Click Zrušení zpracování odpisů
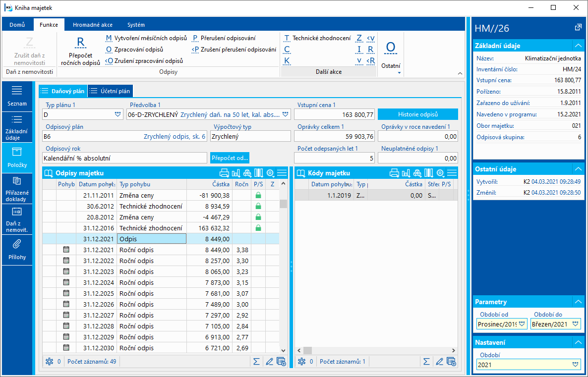 (144, 61)
